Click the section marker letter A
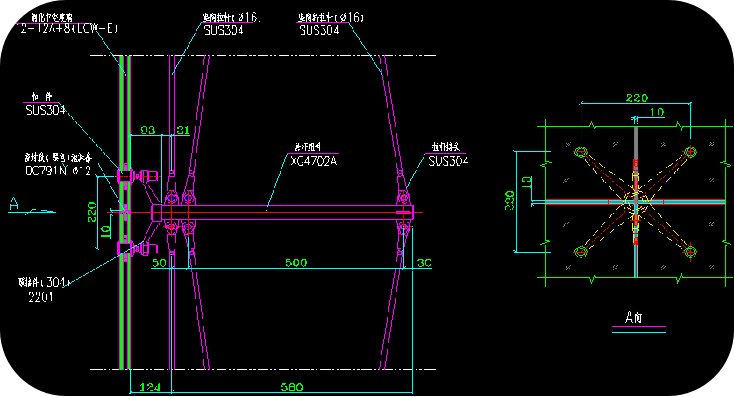The height and width of the screenshot is (397, 735). point(14,204)
